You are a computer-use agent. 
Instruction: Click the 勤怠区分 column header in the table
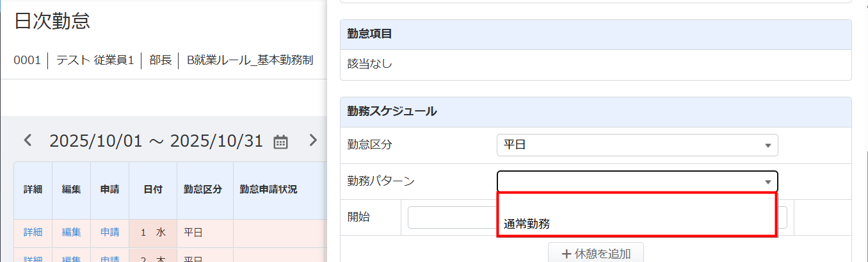[204, 189]
